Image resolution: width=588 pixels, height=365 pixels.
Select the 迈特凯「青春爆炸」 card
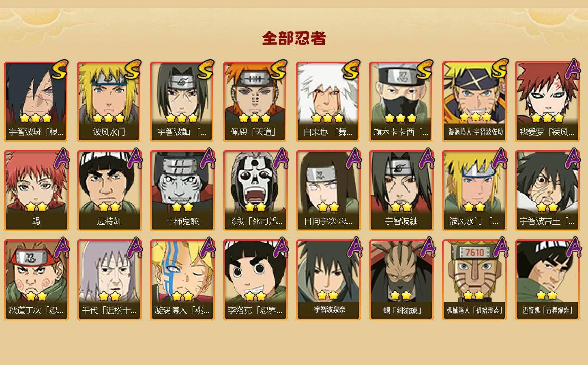pos(547,280)
